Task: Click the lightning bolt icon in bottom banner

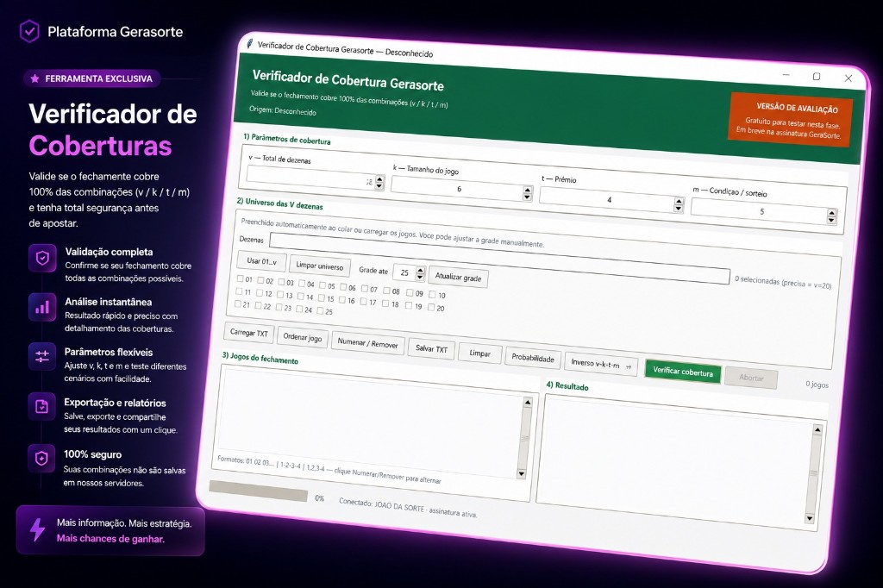Action: tap(37, 530)
